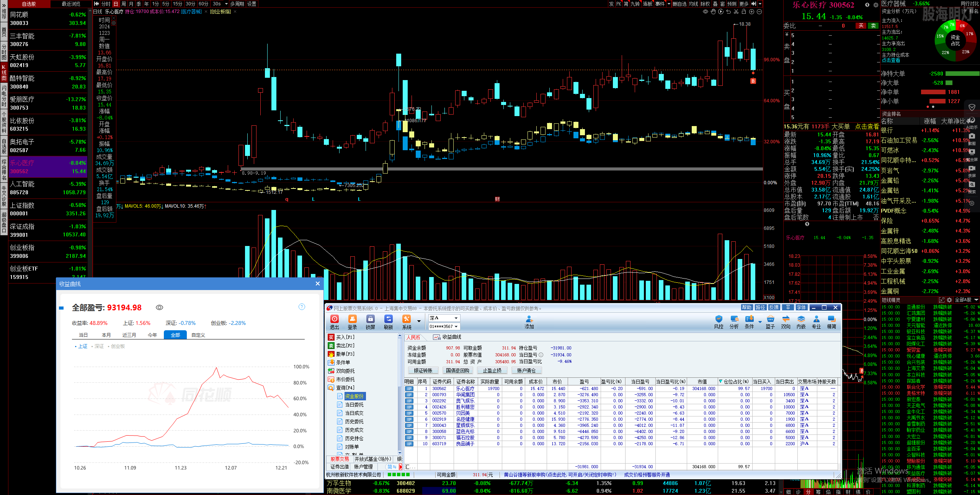The height and width of the screenshot is (495, 980).
Task: Select the 自定义 tab in 收益曲线
Action: (x=198, y=335)
